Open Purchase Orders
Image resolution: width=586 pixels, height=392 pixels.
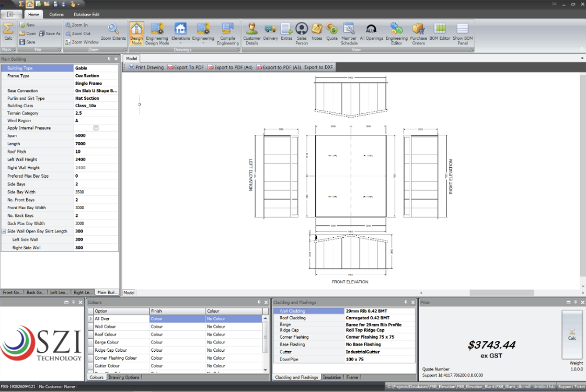(x=418, y=33)
